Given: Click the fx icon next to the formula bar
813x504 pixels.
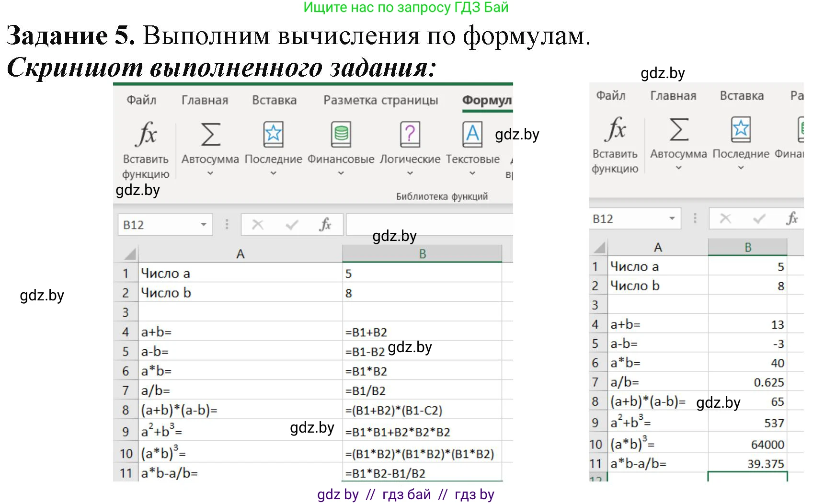Looking at the screenshot, I should click(x=326, y=224).
